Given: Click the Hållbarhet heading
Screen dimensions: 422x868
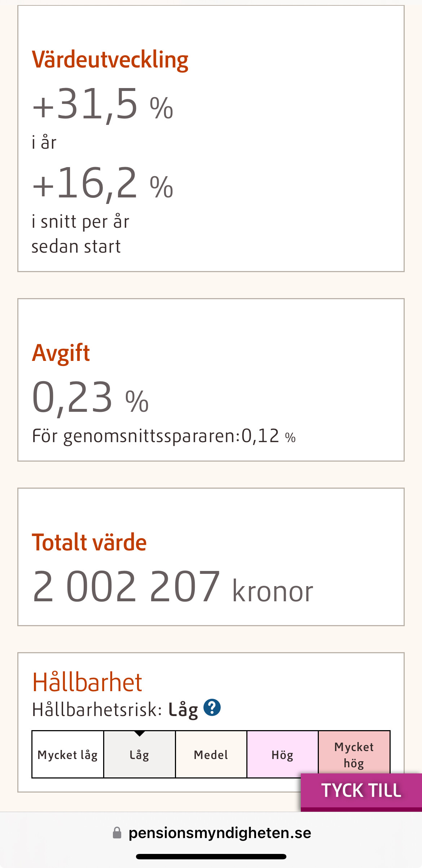Looking at the screenshot, I should [x=87, y=682].
